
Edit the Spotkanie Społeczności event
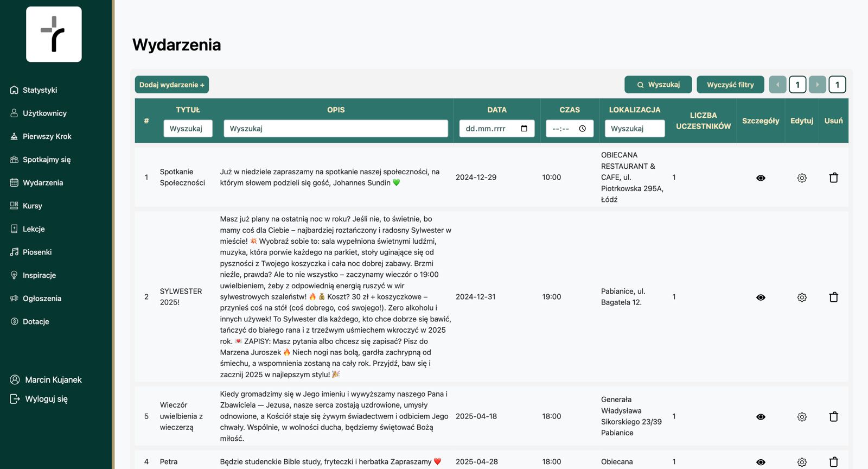[802, 178]
